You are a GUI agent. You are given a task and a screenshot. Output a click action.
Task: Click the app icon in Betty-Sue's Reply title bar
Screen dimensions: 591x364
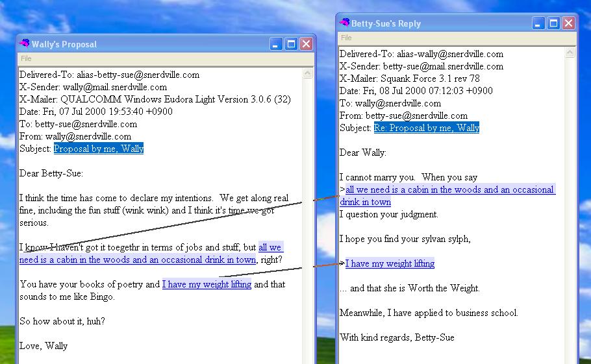coord(344,23)
